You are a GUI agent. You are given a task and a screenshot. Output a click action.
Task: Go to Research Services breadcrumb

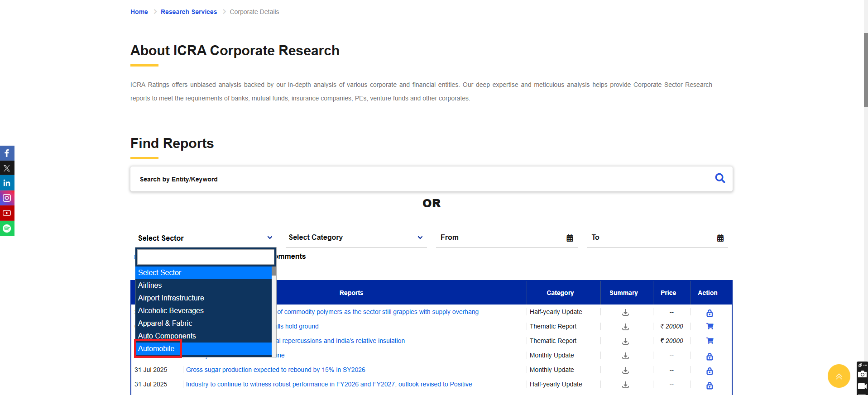[189, 12]
